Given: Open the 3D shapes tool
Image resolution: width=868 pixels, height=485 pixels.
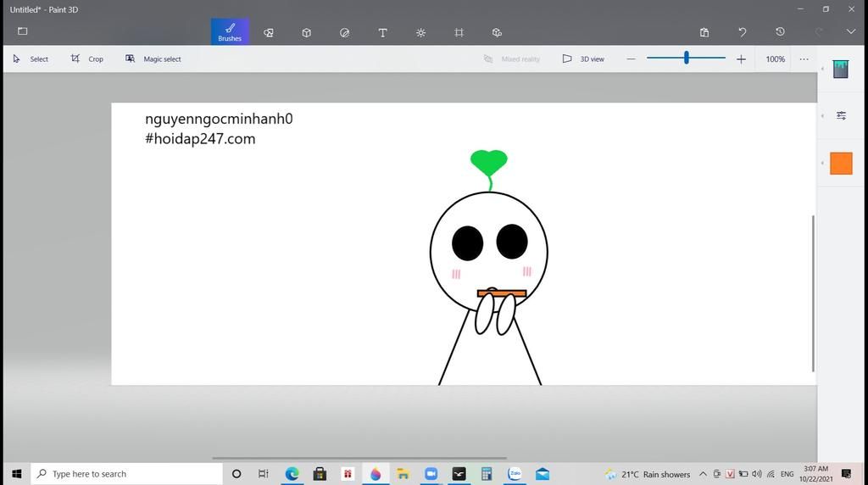Looking at the screenshot, I should point(307,33).
